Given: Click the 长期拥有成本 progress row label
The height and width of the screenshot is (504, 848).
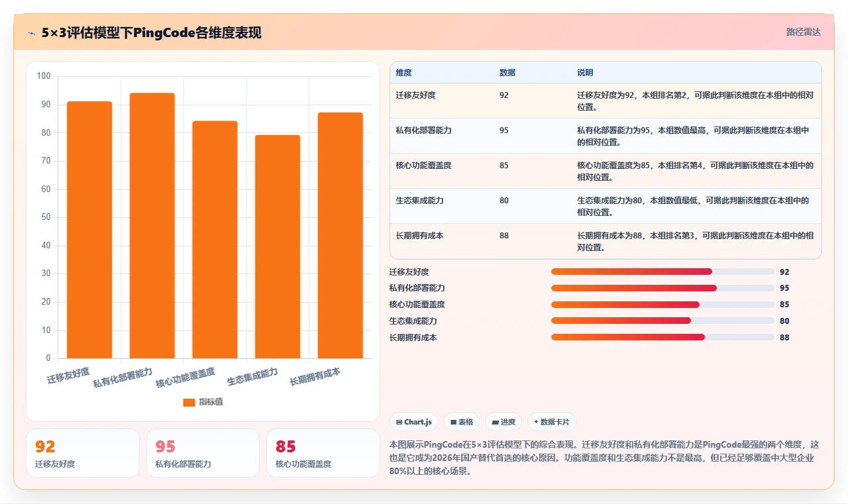Looking at the screenshot, I should (413, 338).
